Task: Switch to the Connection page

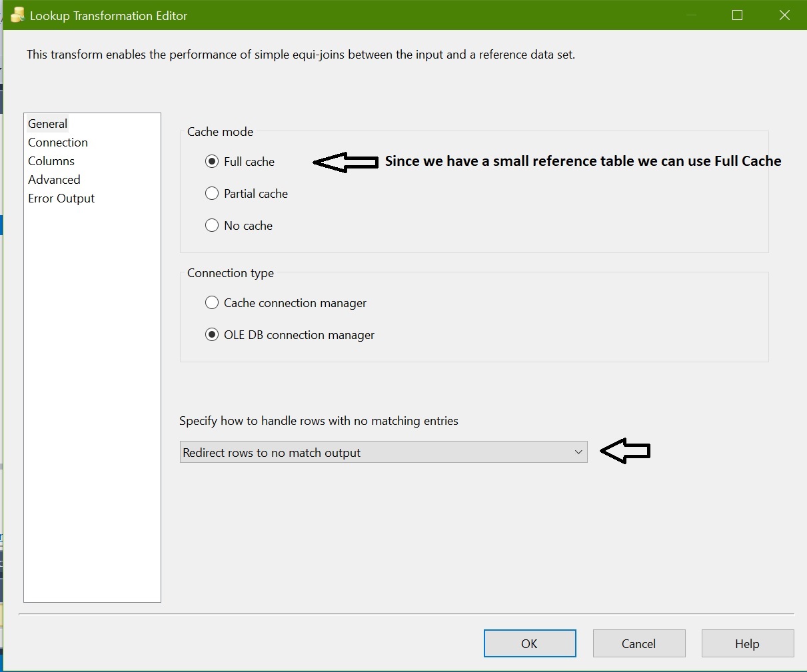Action: (58, 142)
